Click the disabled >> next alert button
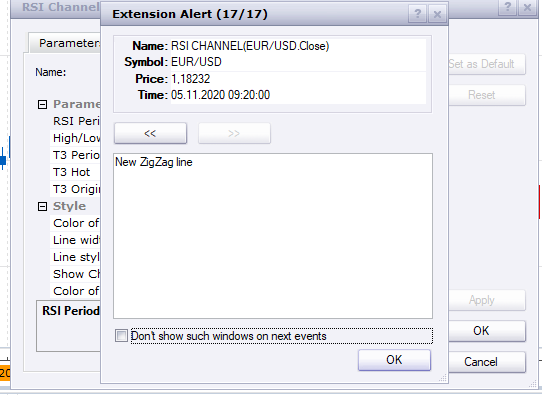542x395 pixels. tap(234, 133)
